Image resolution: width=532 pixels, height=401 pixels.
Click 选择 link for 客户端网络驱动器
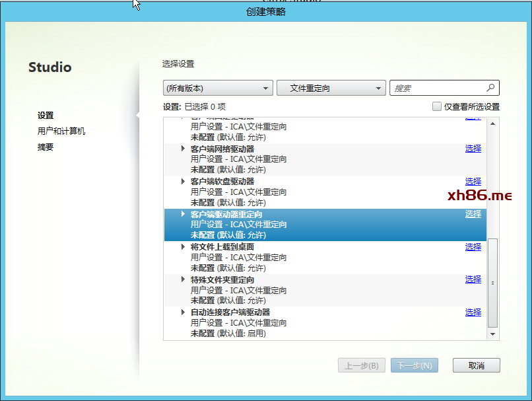point(473,149)
